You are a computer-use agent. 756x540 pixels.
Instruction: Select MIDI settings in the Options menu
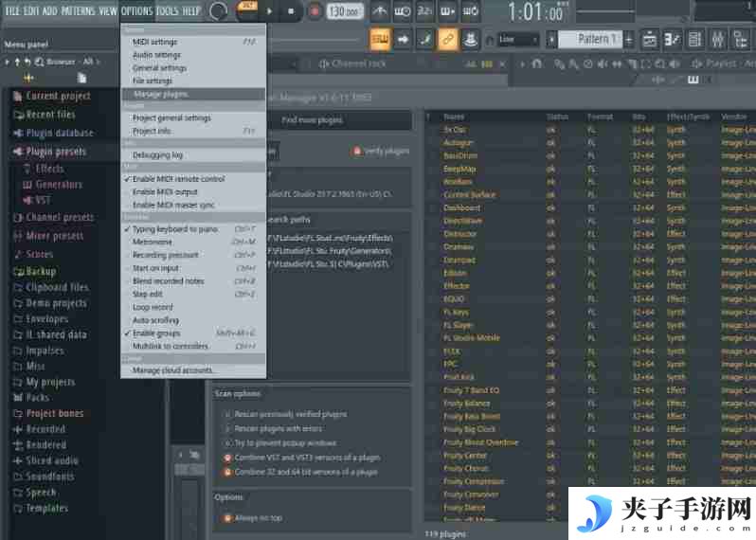tap(193, 42)
